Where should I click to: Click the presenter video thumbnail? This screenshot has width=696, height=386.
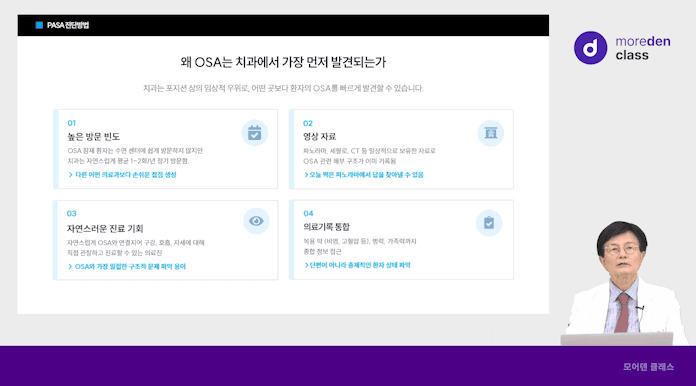point(626,283)
